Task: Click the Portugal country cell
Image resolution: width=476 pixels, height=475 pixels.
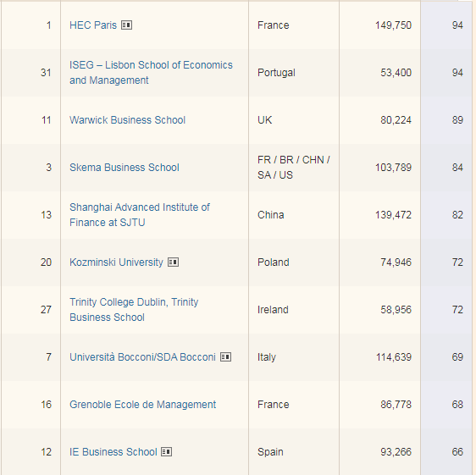Action: (276, 73)
